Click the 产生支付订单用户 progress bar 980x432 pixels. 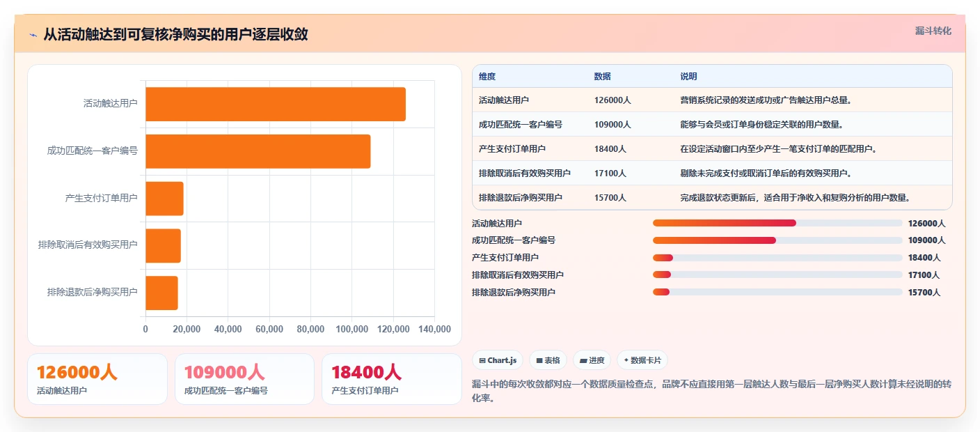(777, 258)
